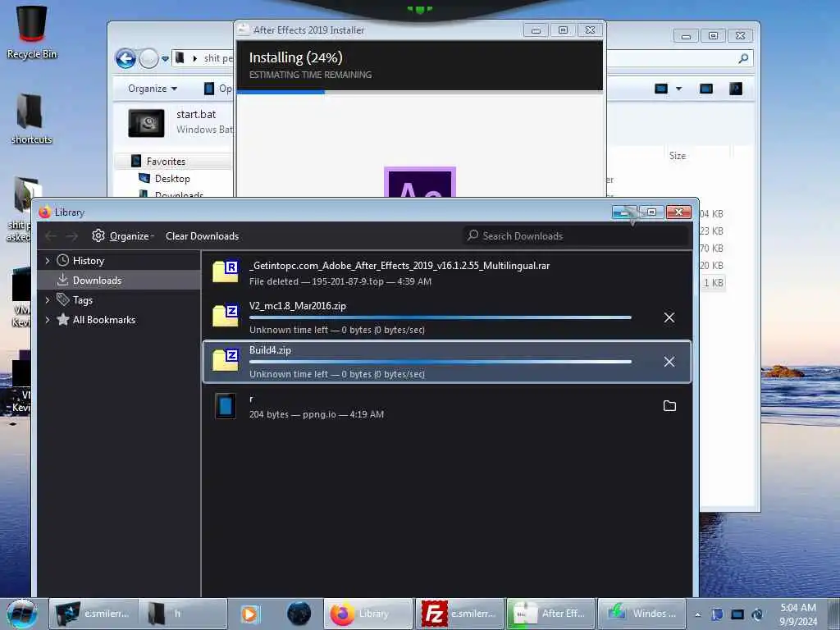Switch to first e.smilerr taskbar item
The image size is (840, 630).
[94, 614]
